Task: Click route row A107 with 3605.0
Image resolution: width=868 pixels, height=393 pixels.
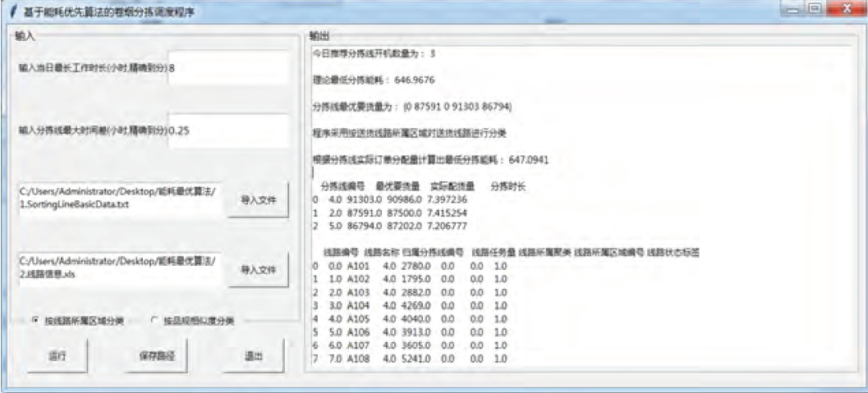Action: point(410,346)
